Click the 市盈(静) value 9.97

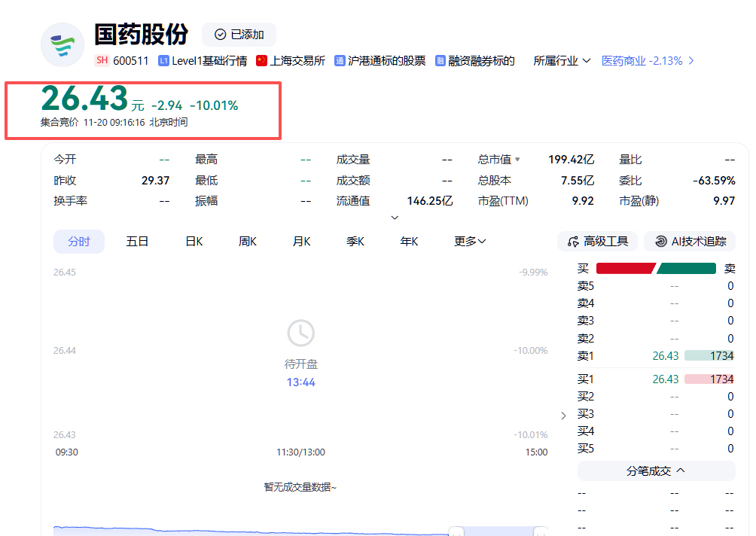[724, 201]
